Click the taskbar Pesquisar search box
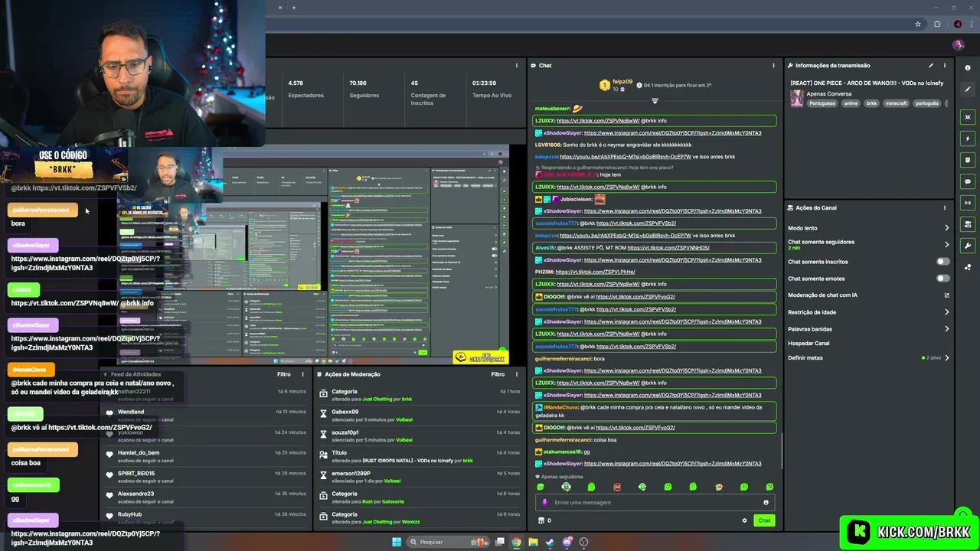The width and height of the screenshot is (980, 551). tap(446, 542)
